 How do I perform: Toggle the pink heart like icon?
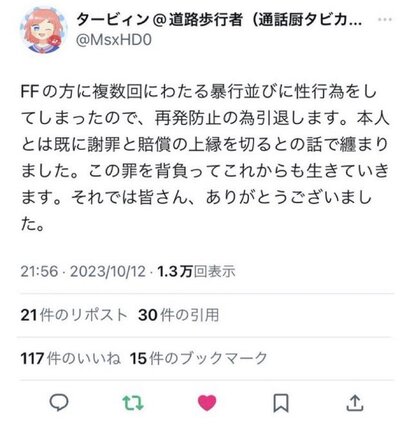(x=207, y=403)
